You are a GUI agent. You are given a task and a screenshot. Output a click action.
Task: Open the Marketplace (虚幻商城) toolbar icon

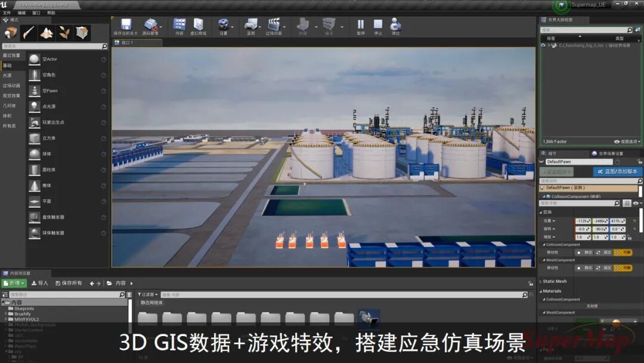point(199,24)
